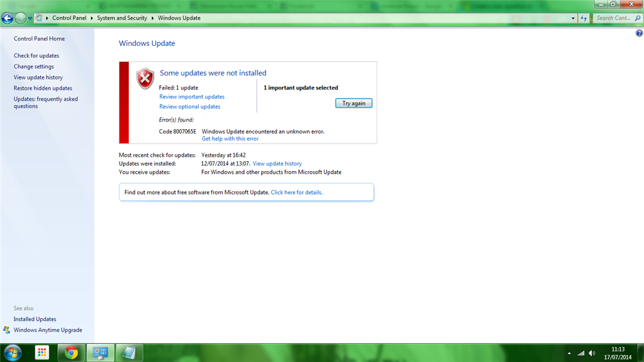The width and height of the screenshot is (644, 362).
Task: Click Check for updates
Action: point(36,55)
